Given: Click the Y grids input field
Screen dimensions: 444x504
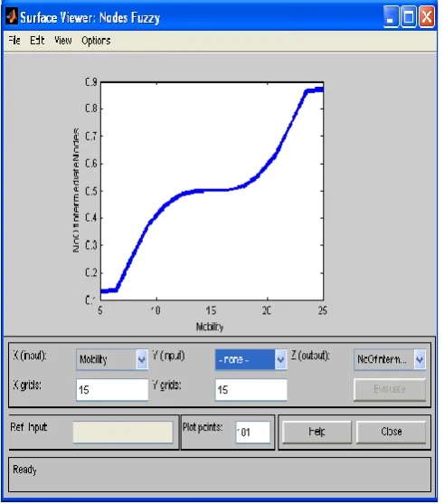Looking at the screenshot, I should (250, 390).
